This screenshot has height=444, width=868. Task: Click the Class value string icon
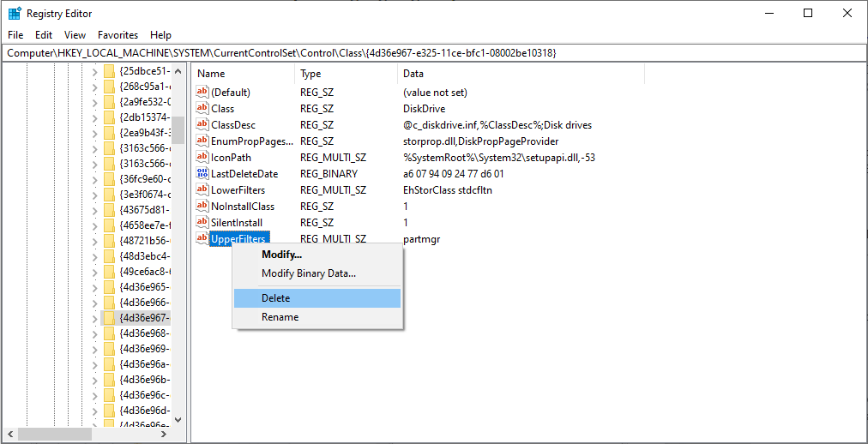click(x=202, y=108)
